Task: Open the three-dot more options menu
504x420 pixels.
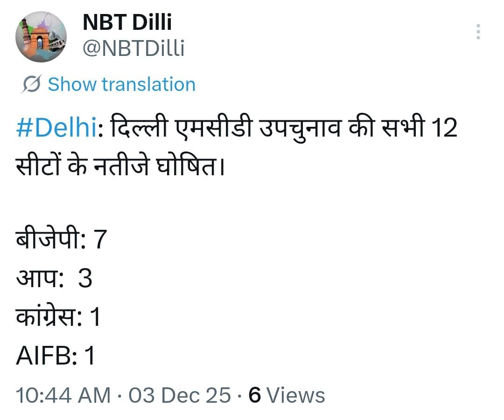Action: coord(478,32)
